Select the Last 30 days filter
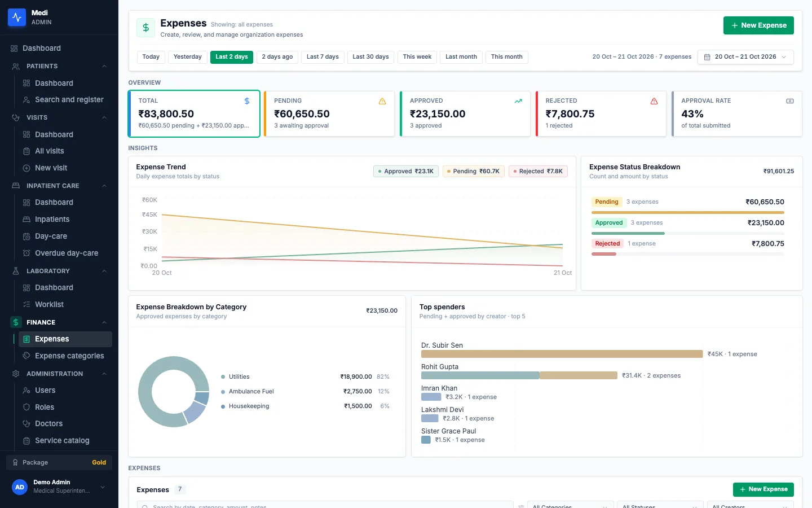This screenshot has width=812, height=508. (370, 57)
